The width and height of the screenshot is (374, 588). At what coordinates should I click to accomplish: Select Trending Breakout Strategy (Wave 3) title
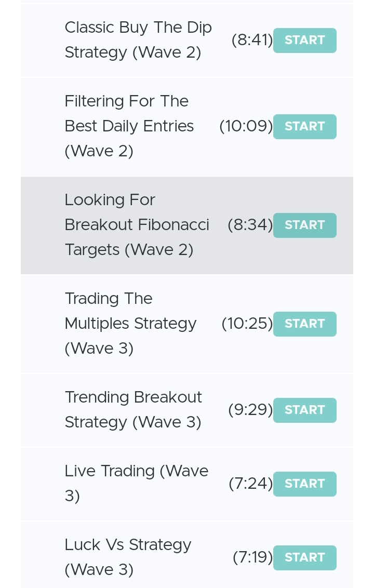pos(133,409)
